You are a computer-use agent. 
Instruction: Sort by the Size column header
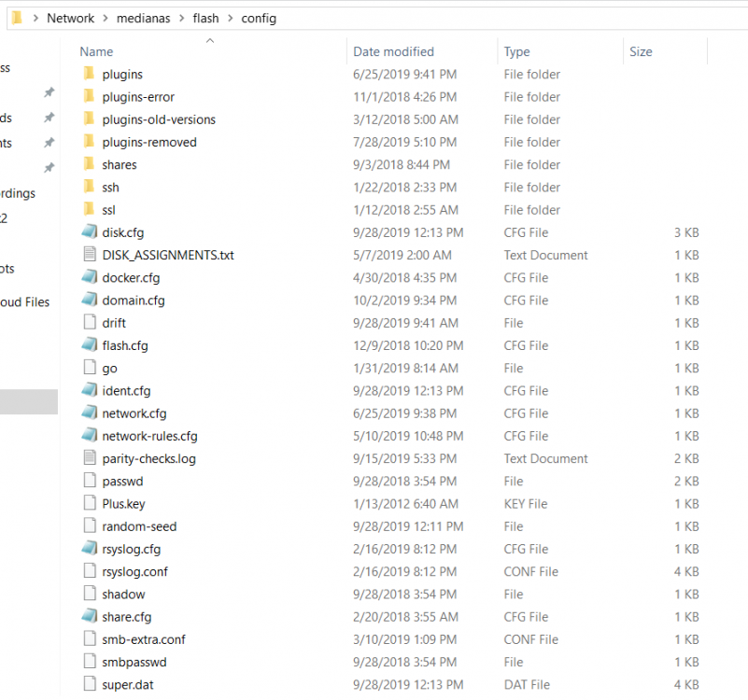click(641, 51)
